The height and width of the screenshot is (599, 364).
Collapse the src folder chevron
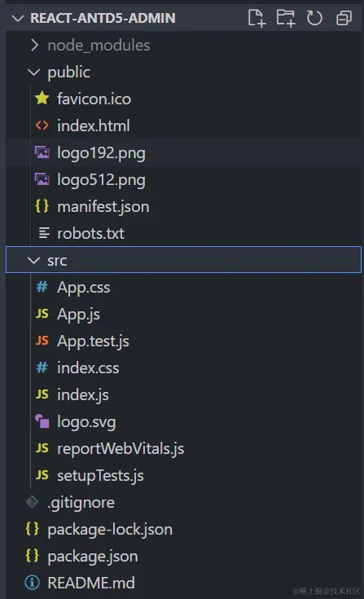[34, 260]
